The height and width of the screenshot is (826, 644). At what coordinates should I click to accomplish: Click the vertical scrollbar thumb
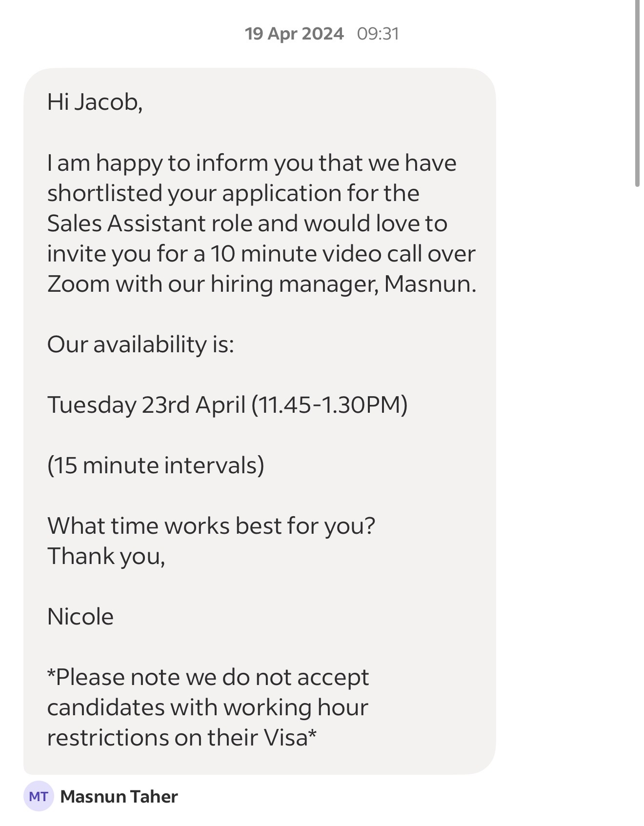pyautogui.click(x=637, y=93)
